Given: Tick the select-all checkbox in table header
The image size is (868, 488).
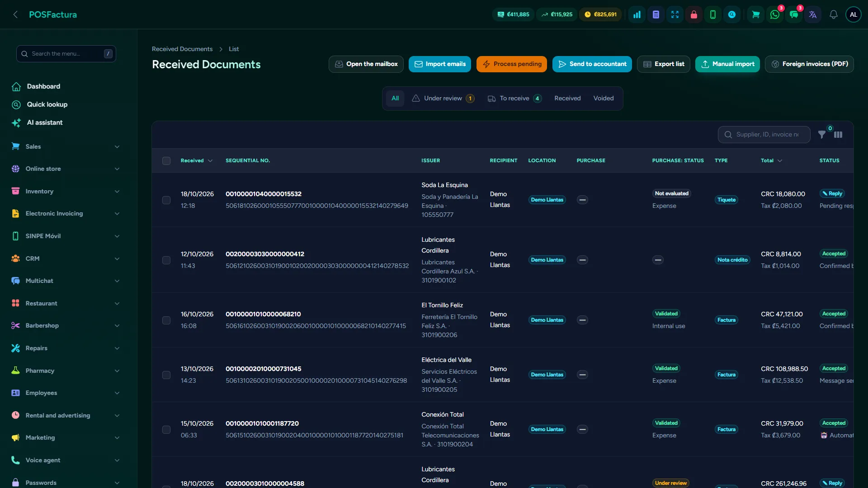Looking at the screenshot, I should click(x=166, y=161).
